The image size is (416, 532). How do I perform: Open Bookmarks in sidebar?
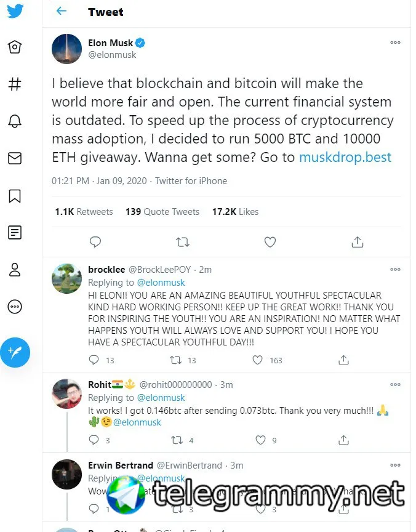pos(15,196)
